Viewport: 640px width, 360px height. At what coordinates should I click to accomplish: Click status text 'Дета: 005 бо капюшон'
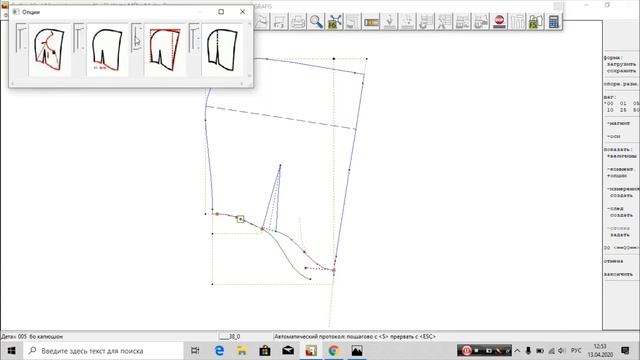click(x=32, y=337)
